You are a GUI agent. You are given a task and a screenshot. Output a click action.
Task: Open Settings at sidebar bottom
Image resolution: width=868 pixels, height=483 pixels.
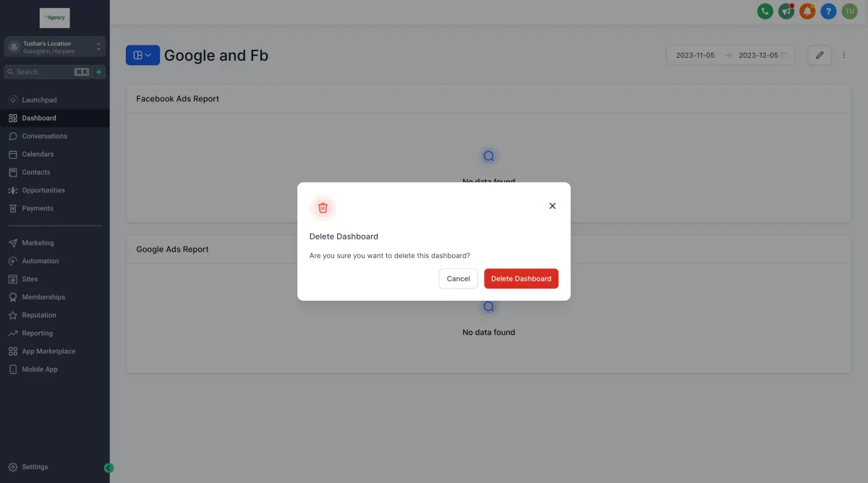click(x=55, y=467)
